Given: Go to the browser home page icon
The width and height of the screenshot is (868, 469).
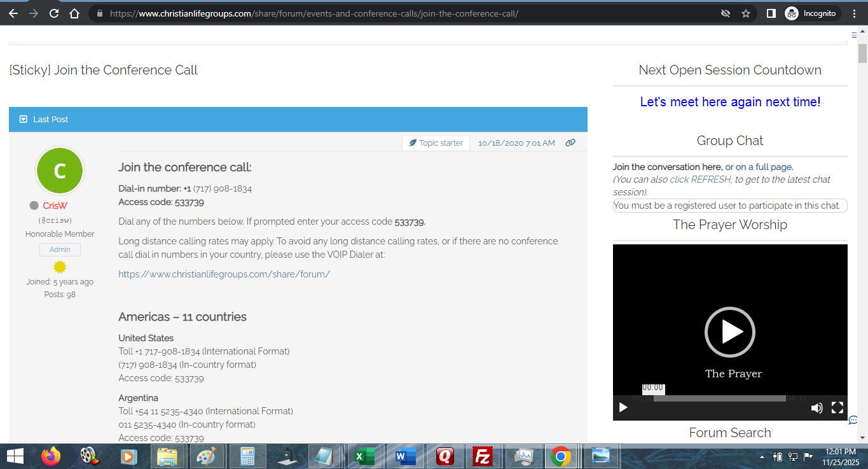Looking at the screenshot, I should point(74,13).
